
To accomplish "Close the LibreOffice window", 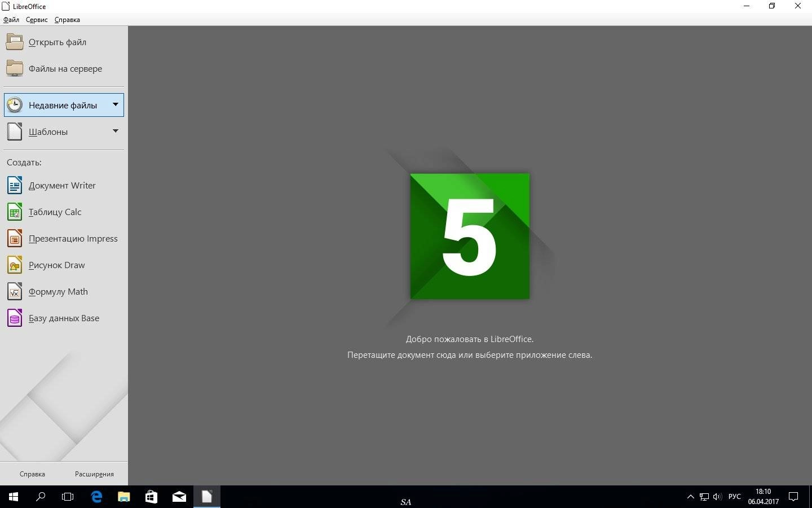I will [798, 6].
